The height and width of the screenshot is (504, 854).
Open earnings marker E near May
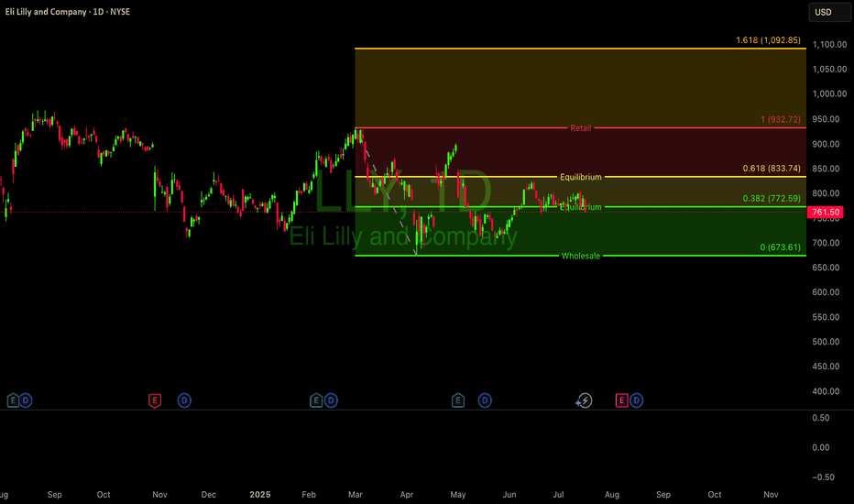458,401
